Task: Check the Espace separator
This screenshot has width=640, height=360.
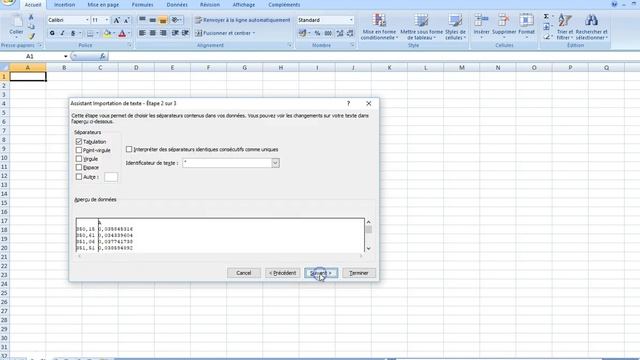Action: tap(79, 167)
